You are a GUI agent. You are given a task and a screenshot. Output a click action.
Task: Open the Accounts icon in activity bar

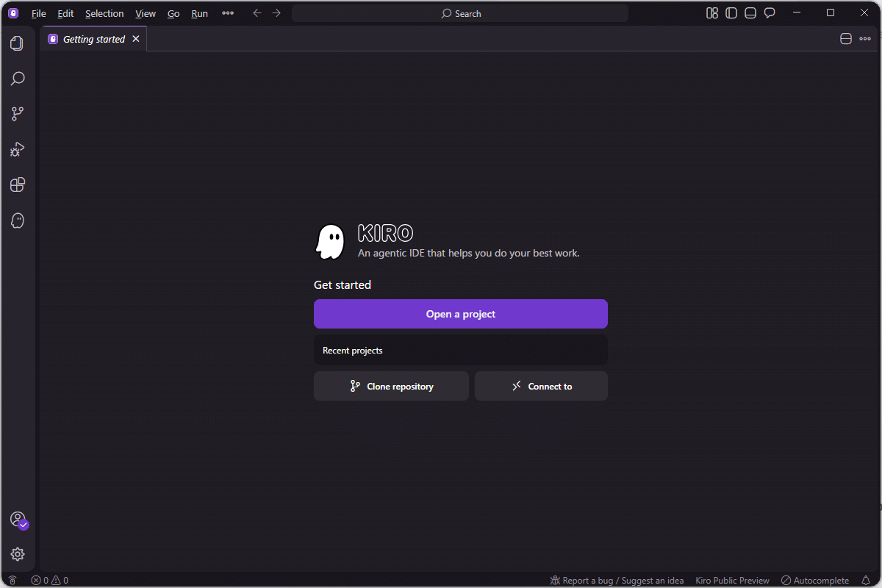[18, 520]
